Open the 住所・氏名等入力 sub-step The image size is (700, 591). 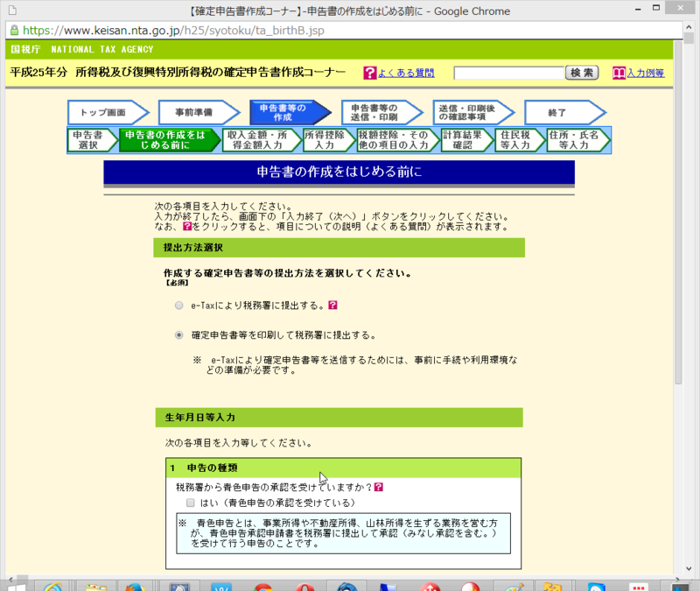click(578, 140)
